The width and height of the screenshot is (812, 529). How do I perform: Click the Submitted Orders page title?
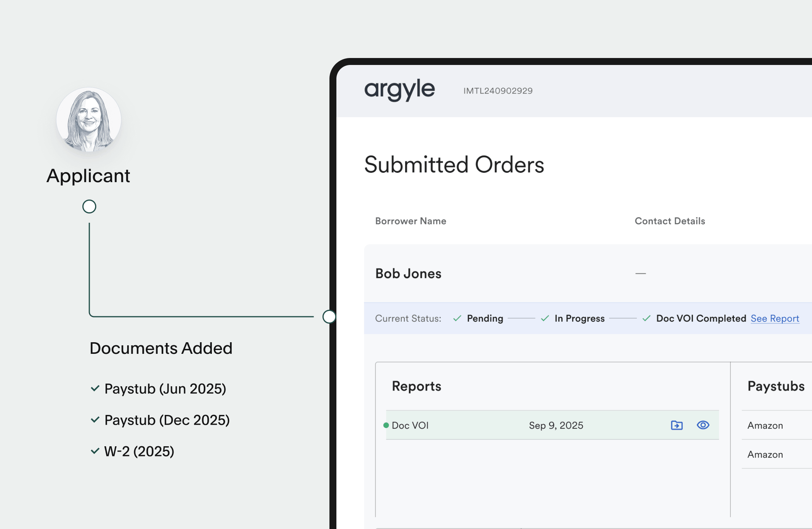coord(454,165)
